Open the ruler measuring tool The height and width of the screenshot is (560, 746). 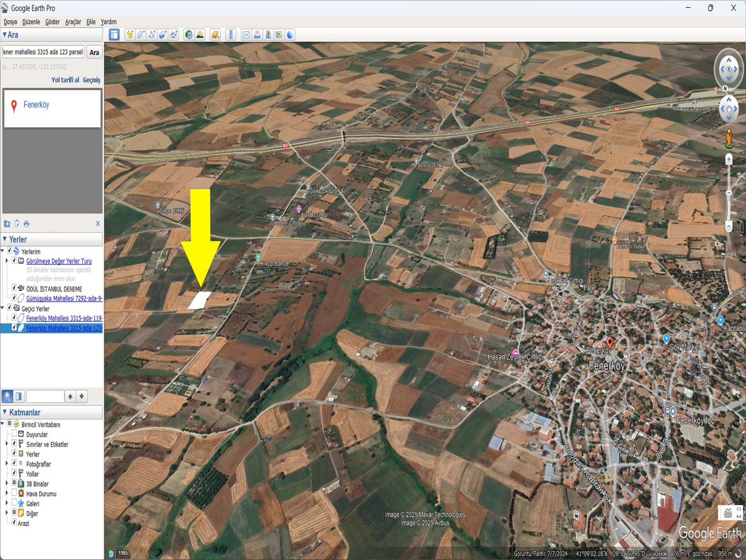pyautogui.click(x=231, y=34)
